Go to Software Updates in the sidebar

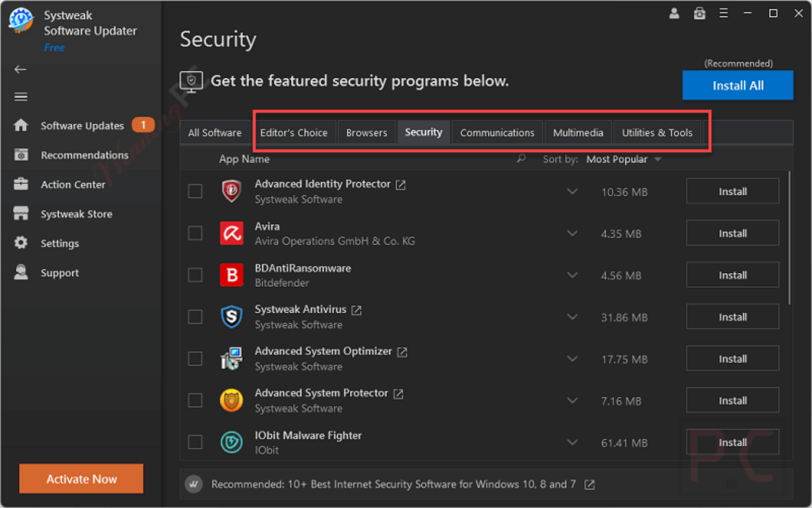(x=82, y=125)
